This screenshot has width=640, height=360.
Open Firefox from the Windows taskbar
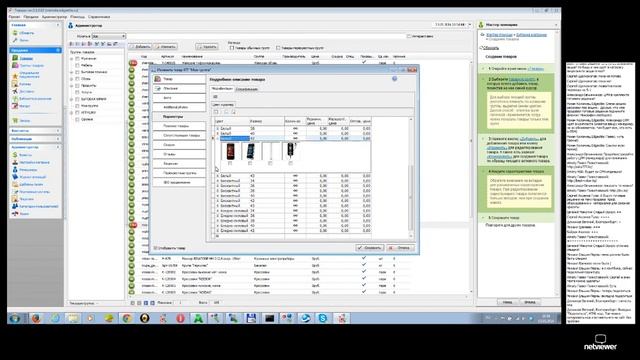click(36, 318)
